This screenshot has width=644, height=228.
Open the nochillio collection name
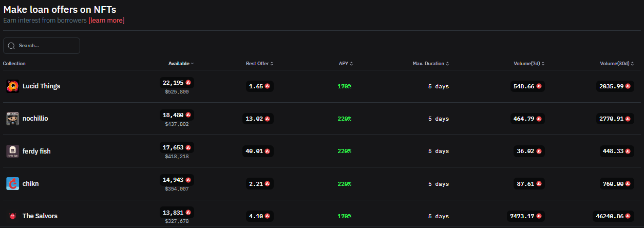[x=35, y=119]
